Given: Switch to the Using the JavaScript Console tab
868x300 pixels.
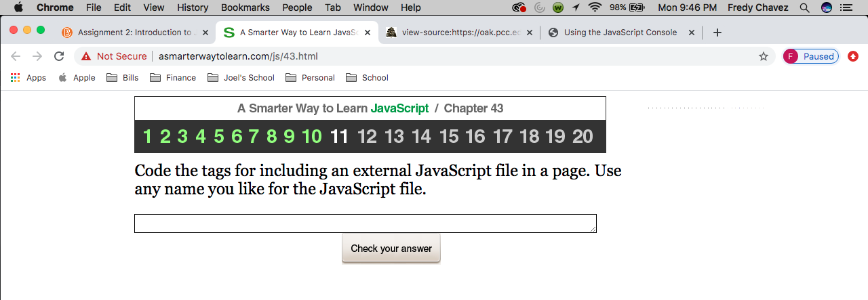Looking at the screenshot, I should click(x=620, y=33).
